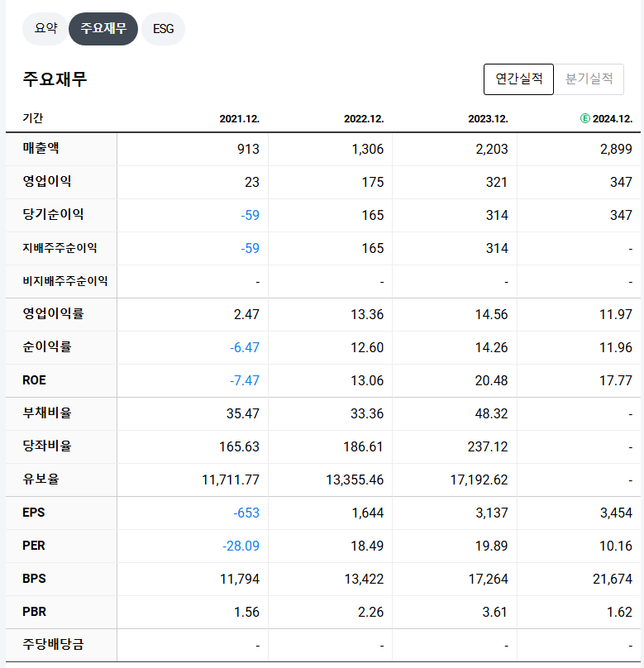Select the 매출액 row label
Image resolution: width=644 pixels, height=668 pixels.
[x=41, y=148]
